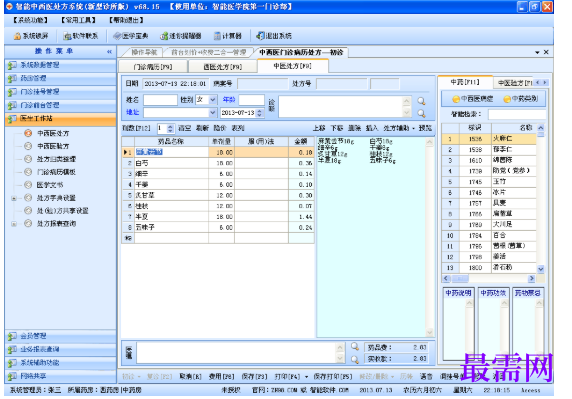Open the 网络共享 sidebar section

[x=61, y=376]
